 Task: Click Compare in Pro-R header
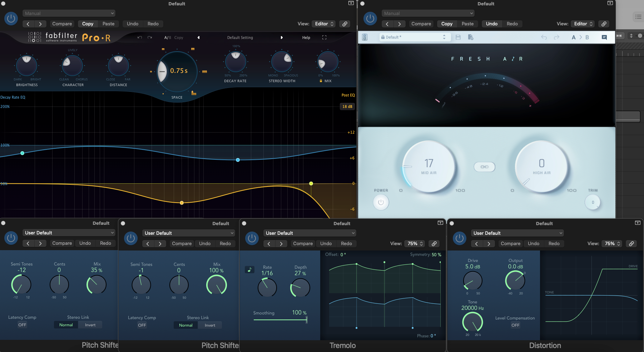tap(62, 24)
